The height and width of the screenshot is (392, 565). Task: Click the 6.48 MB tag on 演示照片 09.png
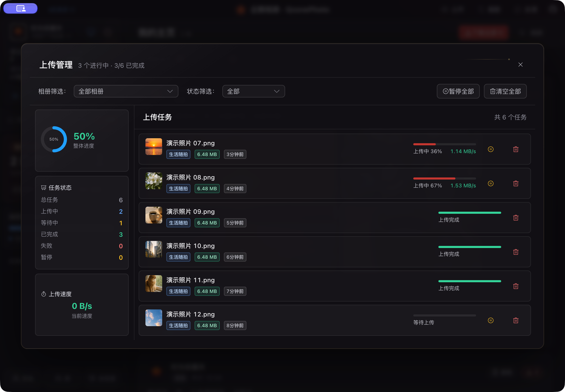pyautogui.click(x=207, y=223)
